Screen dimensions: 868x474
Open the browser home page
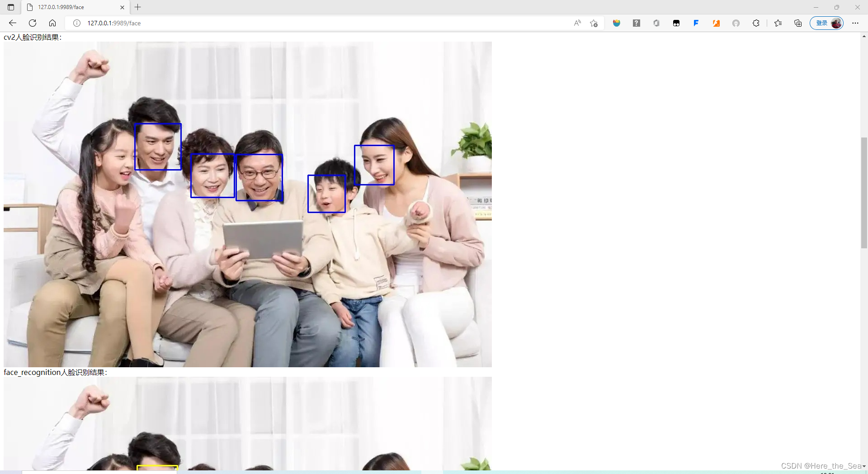52,23
